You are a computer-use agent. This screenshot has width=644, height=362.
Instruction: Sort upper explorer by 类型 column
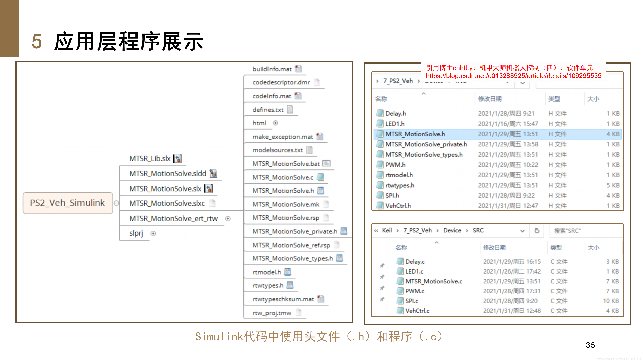coord(554,99)
